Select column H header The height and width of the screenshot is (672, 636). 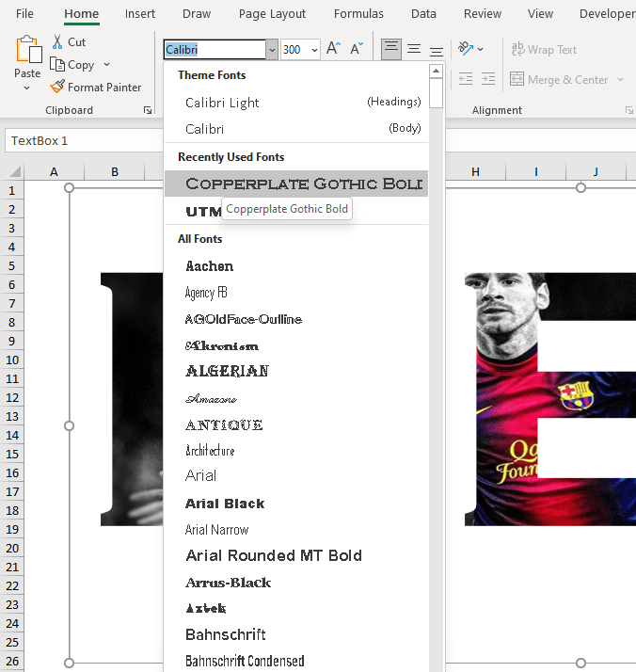tap(475, 172)
